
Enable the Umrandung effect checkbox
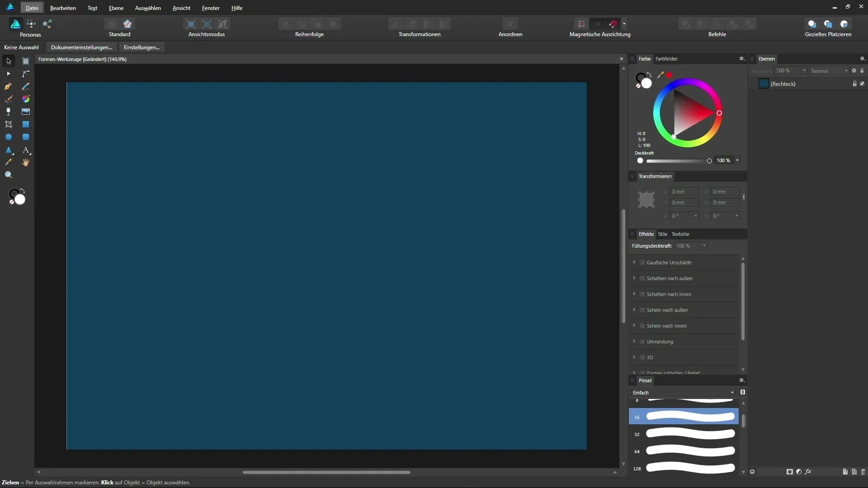point(642,342)
